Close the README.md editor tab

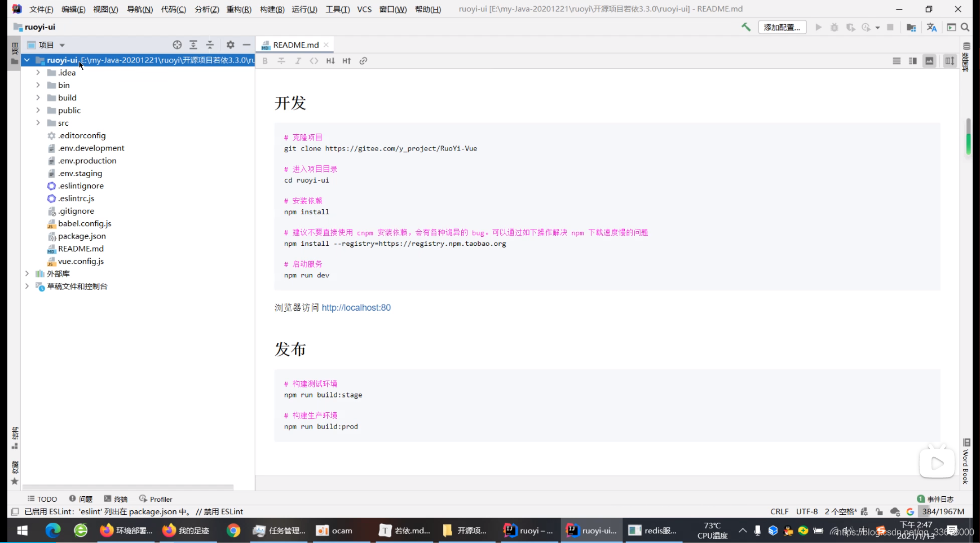(x=326, y=45)
